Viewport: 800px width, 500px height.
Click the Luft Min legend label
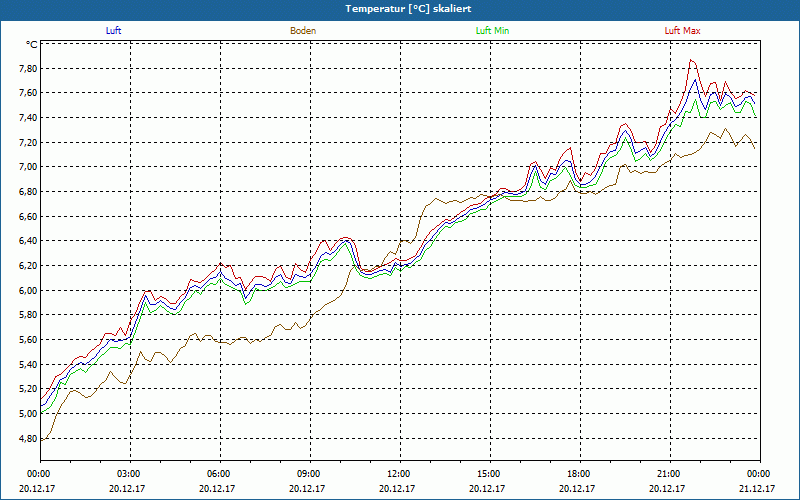coord(492,31)
